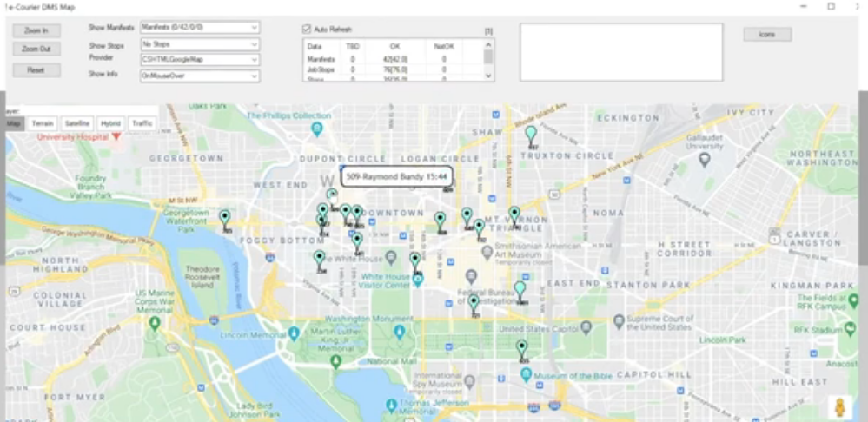
Task: Expand the Show Info dropdown
Action: (x=200, y=76)
